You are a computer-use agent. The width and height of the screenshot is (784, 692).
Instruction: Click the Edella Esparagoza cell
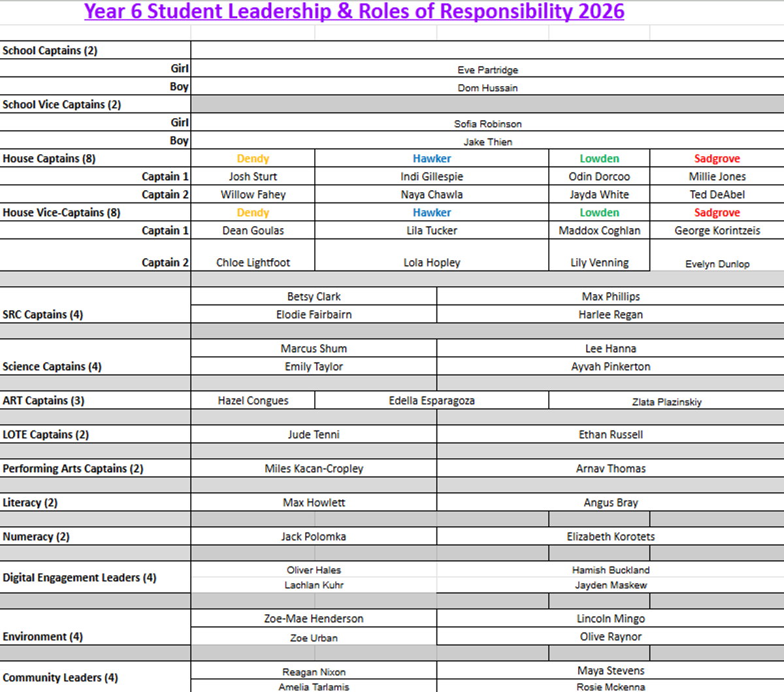(431, 401)
